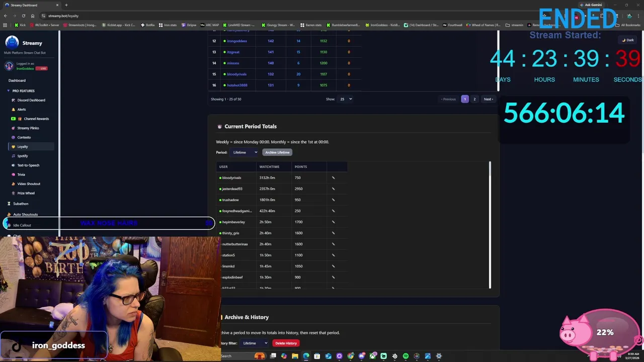Open Wheel of Names bookmark

point(483,25)
